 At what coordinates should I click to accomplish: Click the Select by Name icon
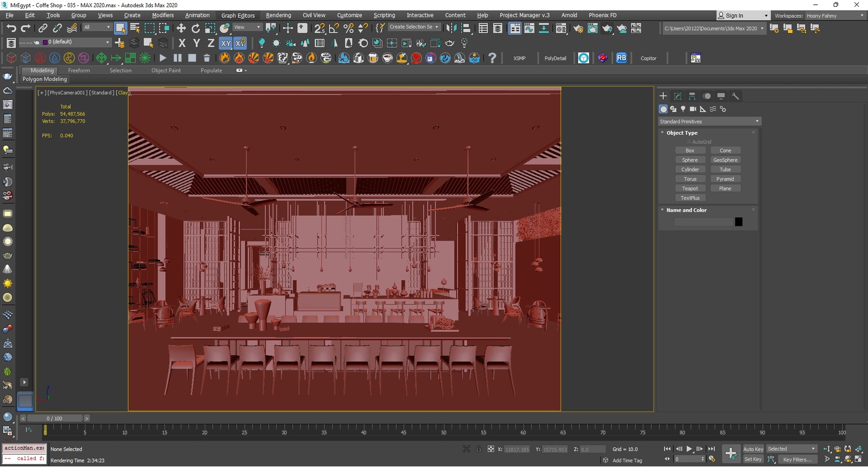point(135,28)
